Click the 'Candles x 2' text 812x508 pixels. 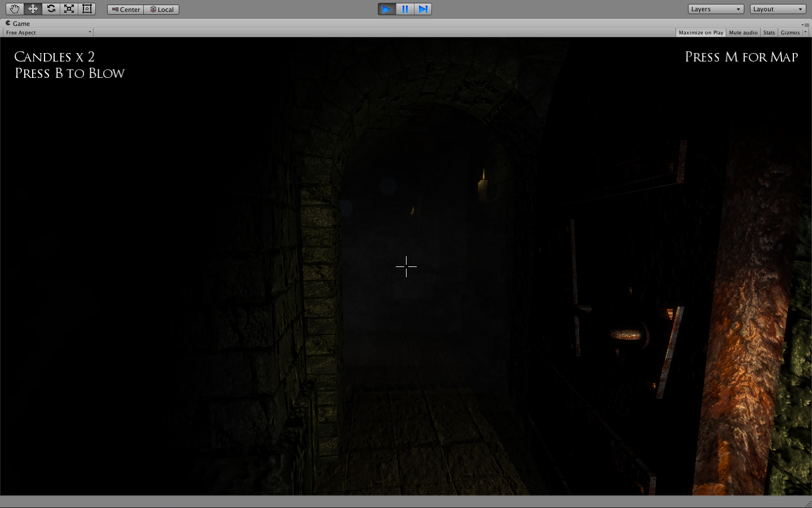(54, 57)
